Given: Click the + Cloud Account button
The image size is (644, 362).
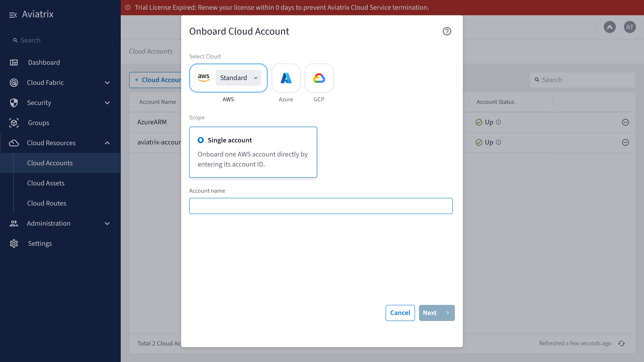Looking at the screenshot, I should click(x=155, y=80).
